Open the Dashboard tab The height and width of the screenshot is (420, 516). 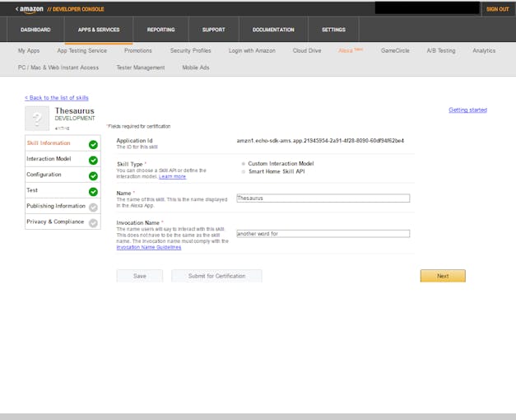(x=35, y=30)
